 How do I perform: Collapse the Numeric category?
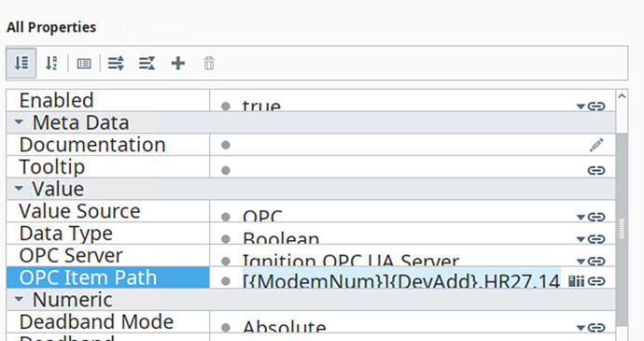click(19, 299)
